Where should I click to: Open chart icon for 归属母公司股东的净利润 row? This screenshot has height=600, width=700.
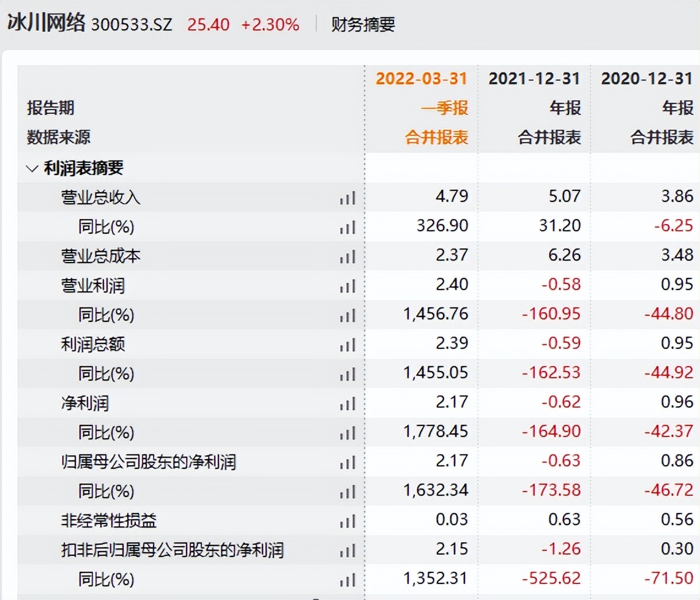click(348, 462)
